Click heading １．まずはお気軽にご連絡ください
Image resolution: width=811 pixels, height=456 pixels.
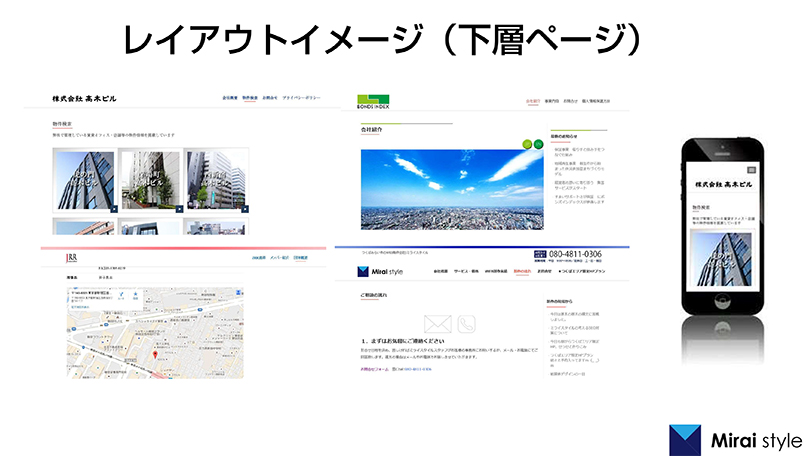[x=403, y=341]
